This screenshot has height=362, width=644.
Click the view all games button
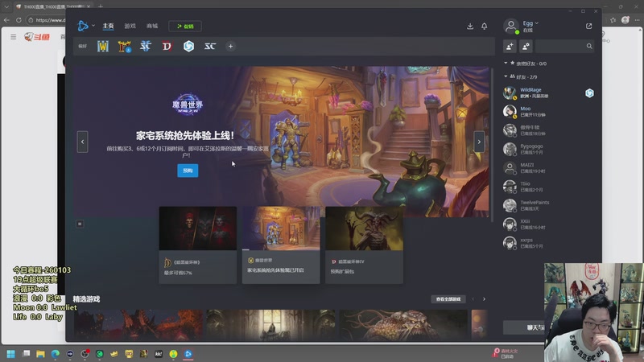(x=448, y=299)
